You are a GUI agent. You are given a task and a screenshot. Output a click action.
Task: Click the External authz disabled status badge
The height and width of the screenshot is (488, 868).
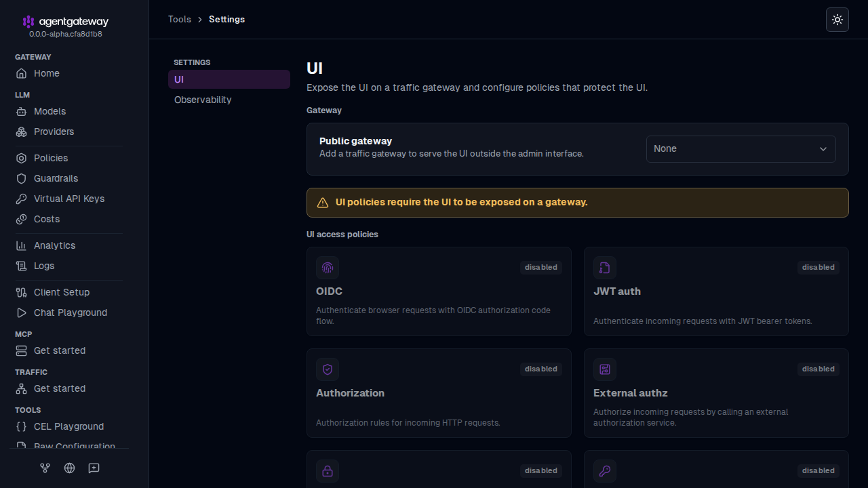pos(818,369)
